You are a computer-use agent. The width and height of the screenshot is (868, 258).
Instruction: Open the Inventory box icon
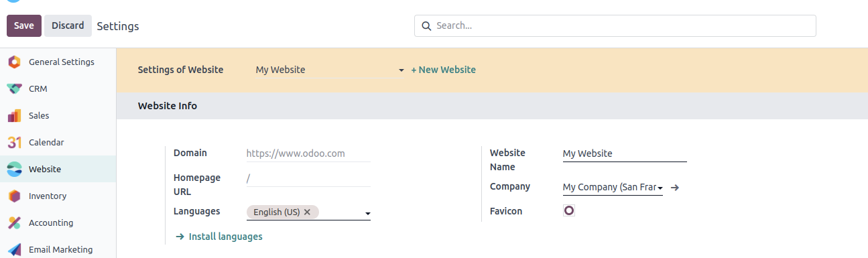(15, 196)
